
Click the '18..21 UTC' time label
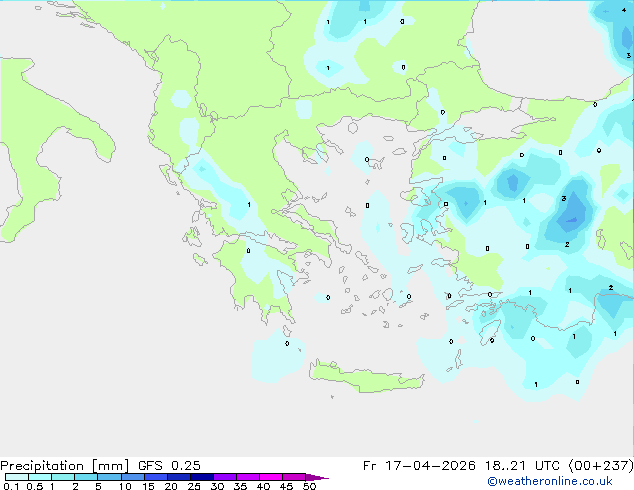pos(522,466)
